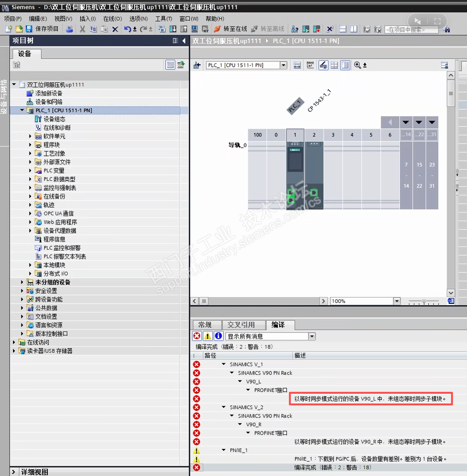
Task: Click cross-reference X icon in toolbar
Action: tap(330, 29)
